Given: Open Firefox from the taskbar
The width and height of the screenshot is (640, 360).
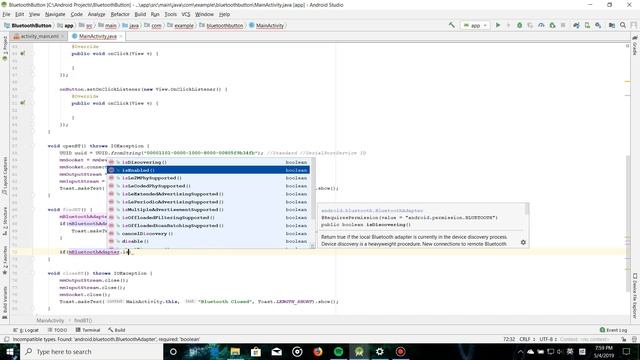Looking at the screenshot, I should (318, 351).
